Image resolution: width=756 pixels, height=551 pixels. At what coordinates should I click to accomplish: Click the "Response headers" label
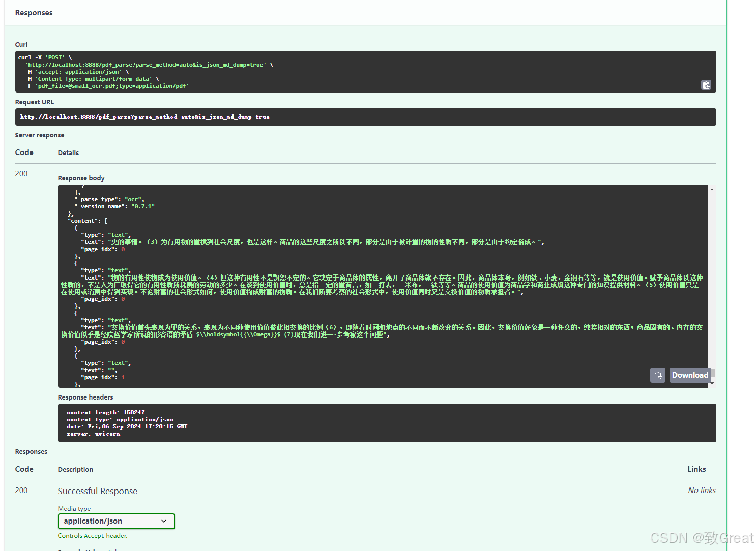tap(85, 397)
